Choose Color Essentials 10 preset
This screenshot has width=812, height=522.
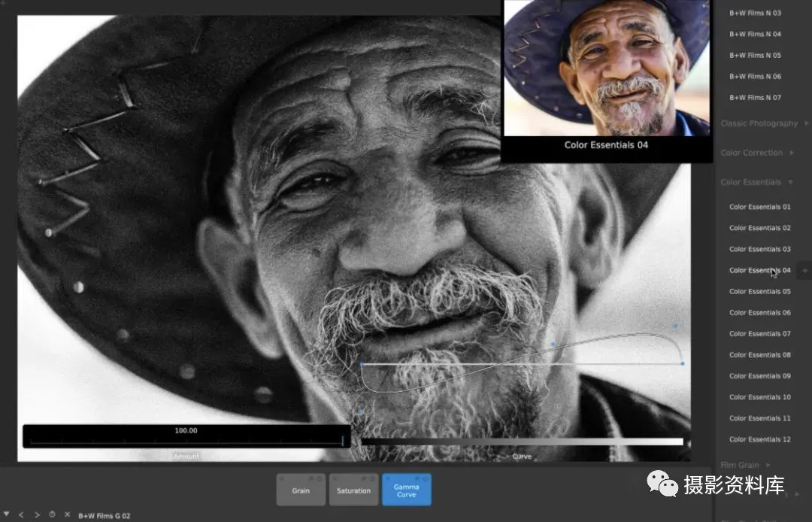759,397
